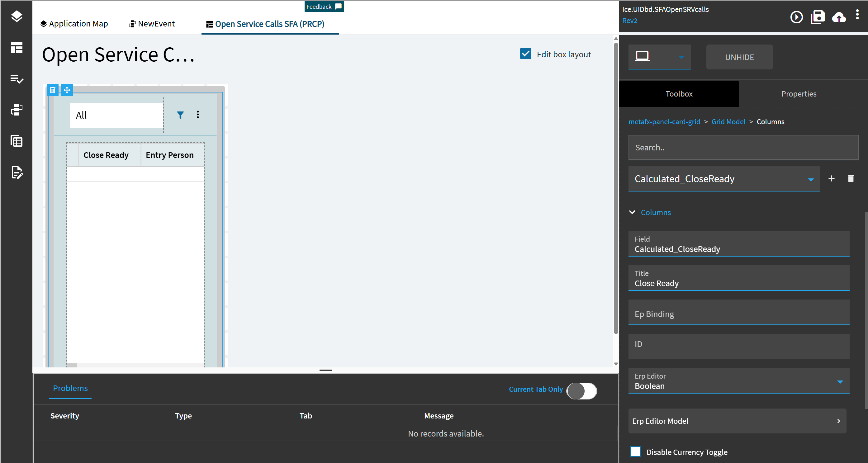Viewport: 868px width, 463px height.
Task: Open the Calculated_CloseReady column dropdown
Action: 811,180
